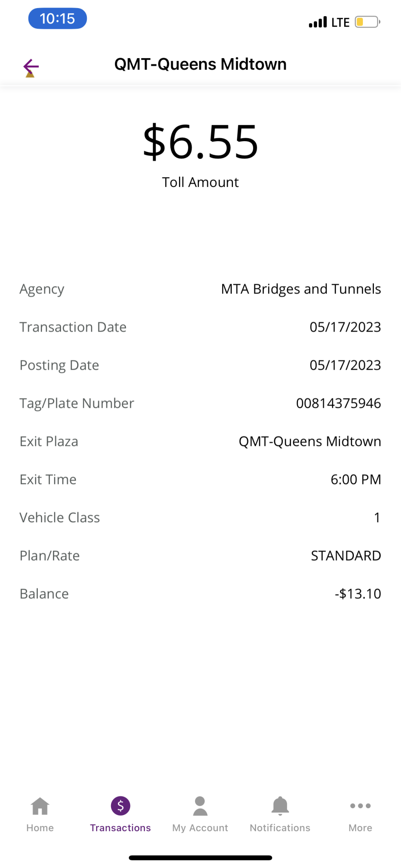Tap the STANDARD plan rate value
The width and height of the screenshot is (401, 868).
tap(346, 556)
